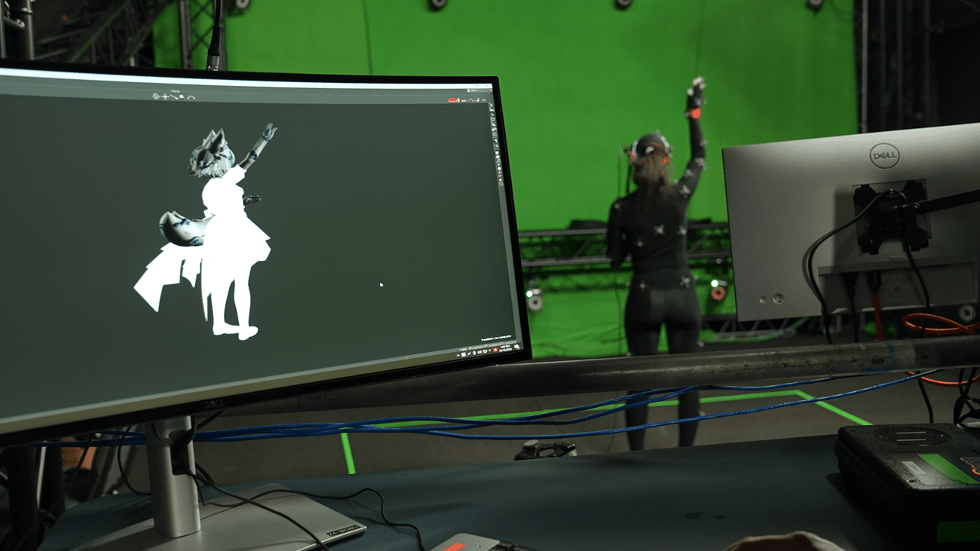Screen dimensions: 980x551
Task: Select the Pen marker tool in the top-left toolbar
Action: pyautogui.click(x=173, y=98)
